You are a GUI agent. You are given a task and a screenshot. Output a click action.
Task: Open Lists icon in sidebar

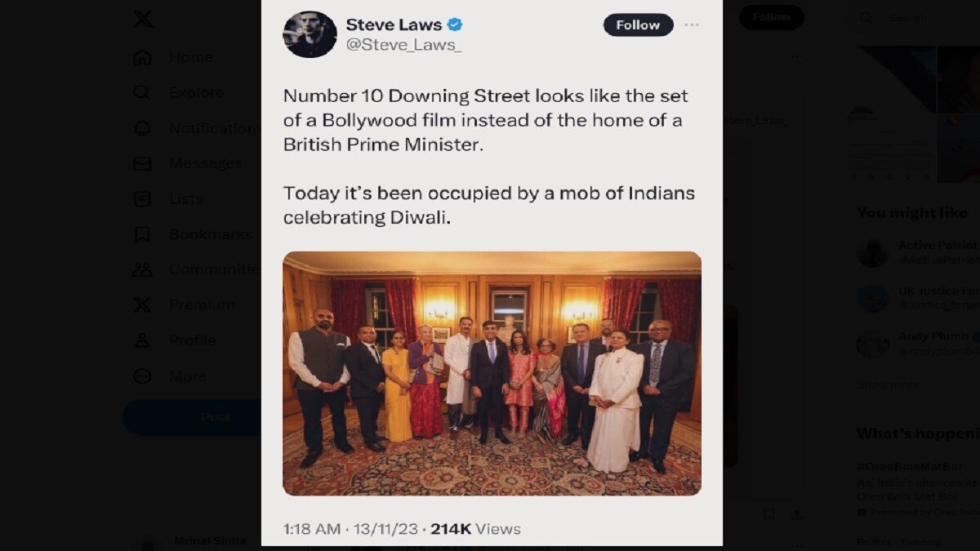(x=142, y=198)
